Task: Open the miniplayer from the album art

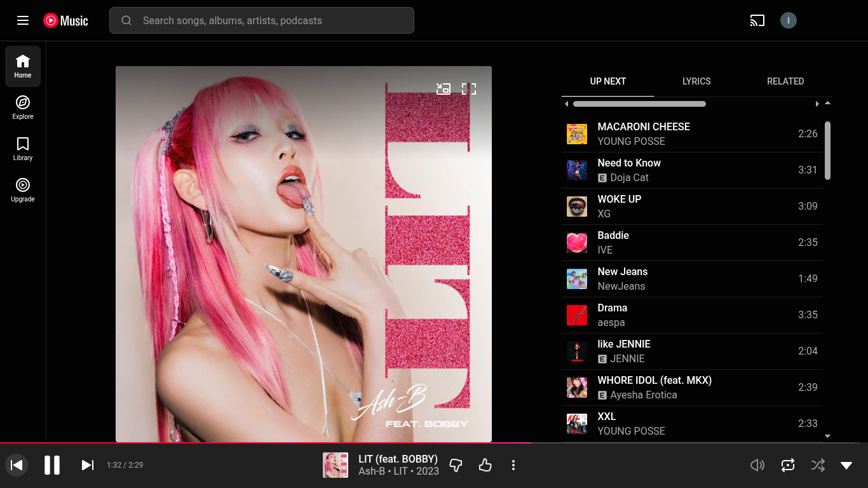Action: pyautogui.click(x=444, y=89)
